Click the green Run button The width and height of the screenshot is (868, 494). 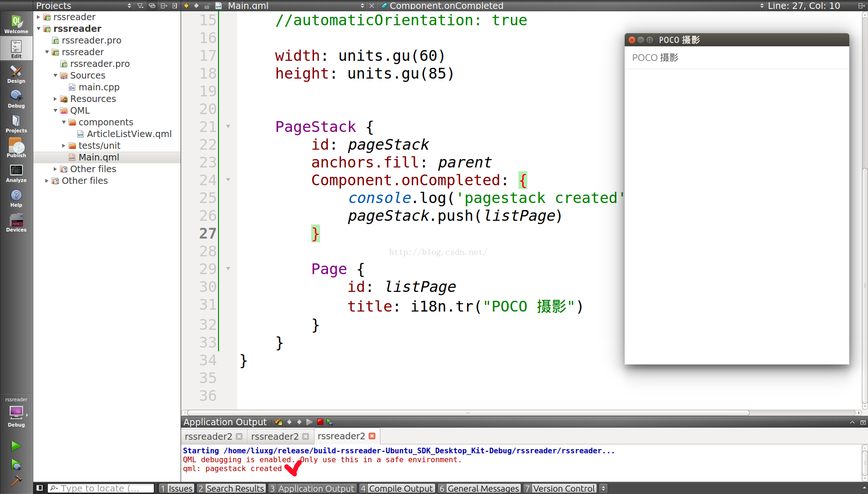click(16, 446)
